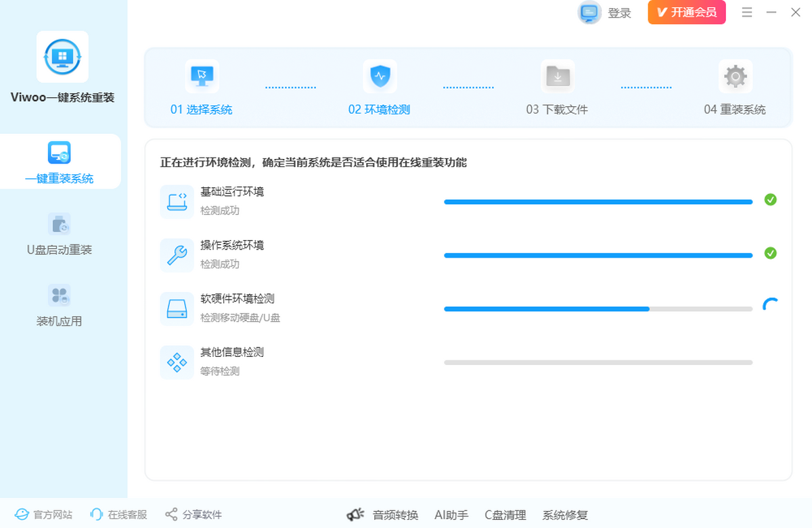
Task: Click the green checkmark for 基础运行环境
Action: point(770,199)
